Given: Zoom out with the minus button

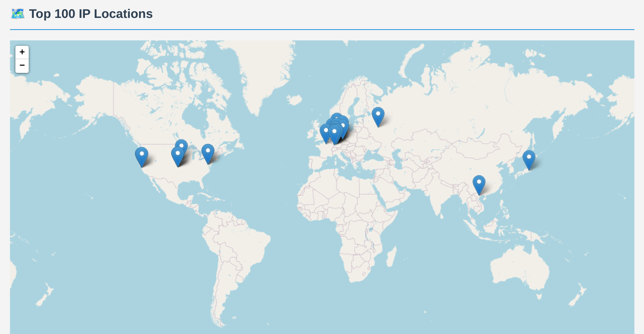Looking at the screenshot, I should [x=22, y=66].
